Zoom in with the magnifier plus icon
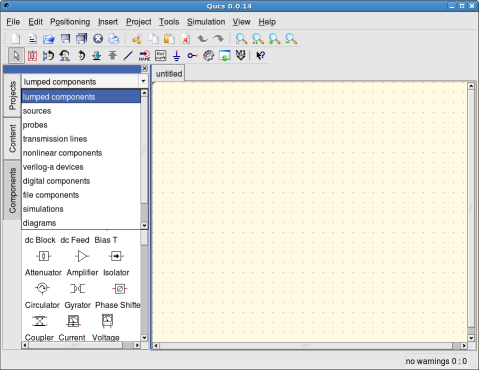 [x=274, y=39]
